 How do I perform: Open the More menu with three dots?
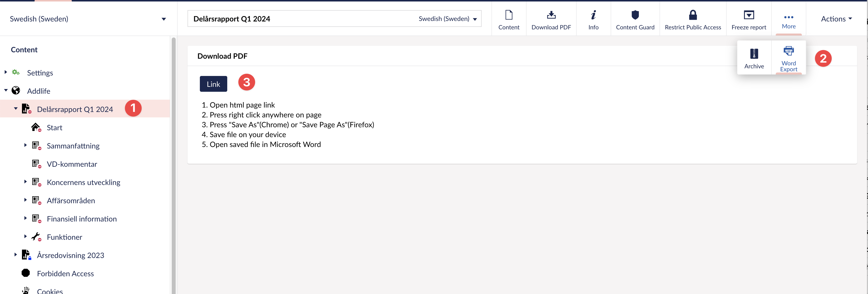pos(789,18)
